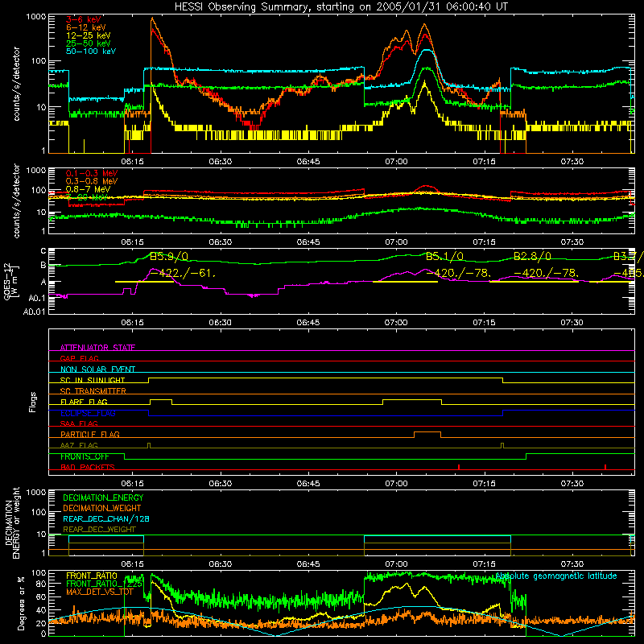This screenshot has height=644, width=644.
Task: Click the red BAD_PACKETS flag label
Action: (x=88, y=467)
